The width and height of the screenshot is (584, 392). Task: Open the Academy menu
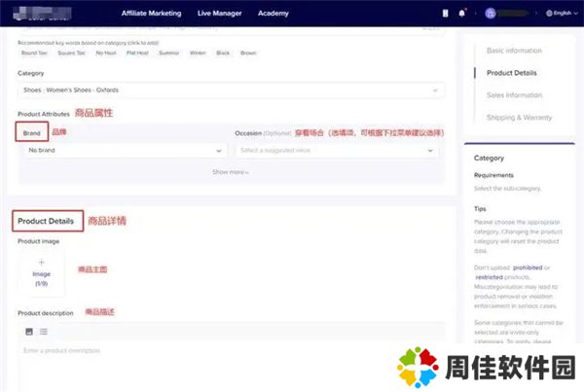click(274, 13)
